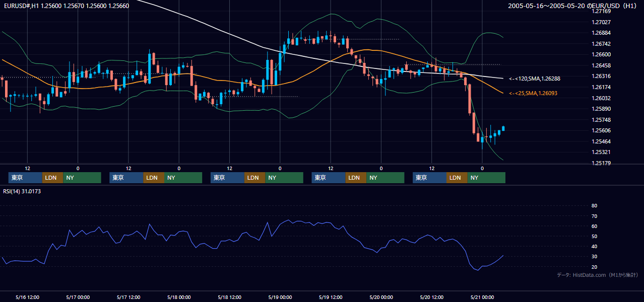Click the RSI scale level 60
The height and width of the screenshot is (302, 644).
[594, 226]
